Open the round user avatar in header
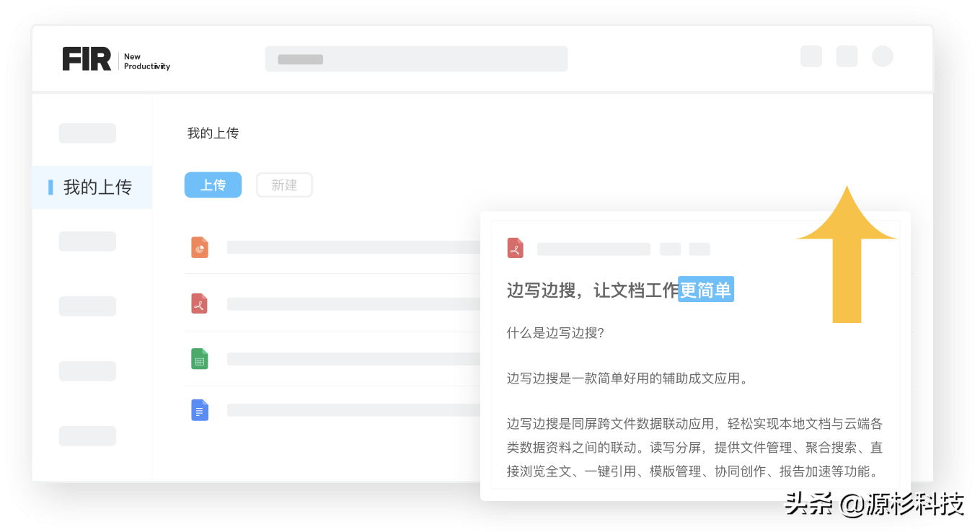 coord(883,56)
